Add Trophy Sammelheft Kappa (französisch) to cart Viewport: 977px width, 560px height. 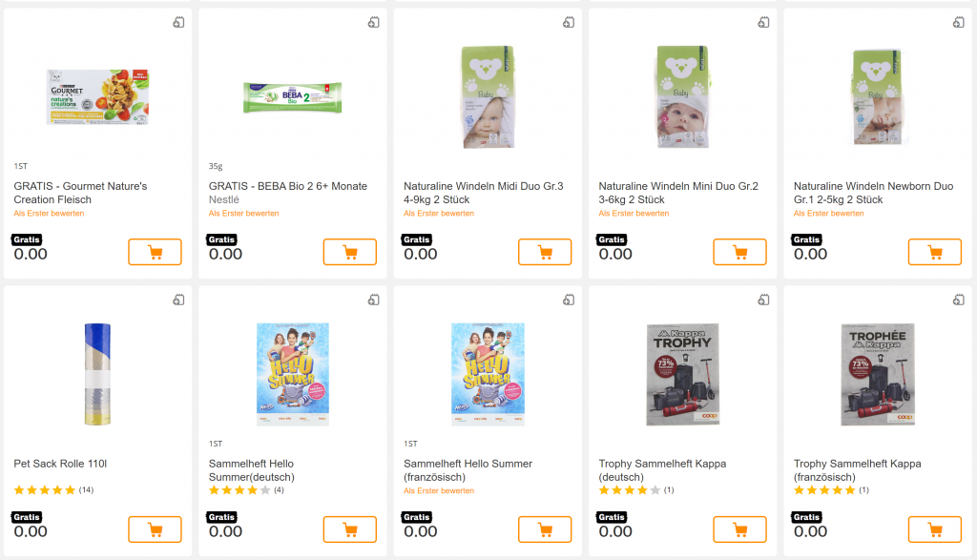click(x=934, y=529)
